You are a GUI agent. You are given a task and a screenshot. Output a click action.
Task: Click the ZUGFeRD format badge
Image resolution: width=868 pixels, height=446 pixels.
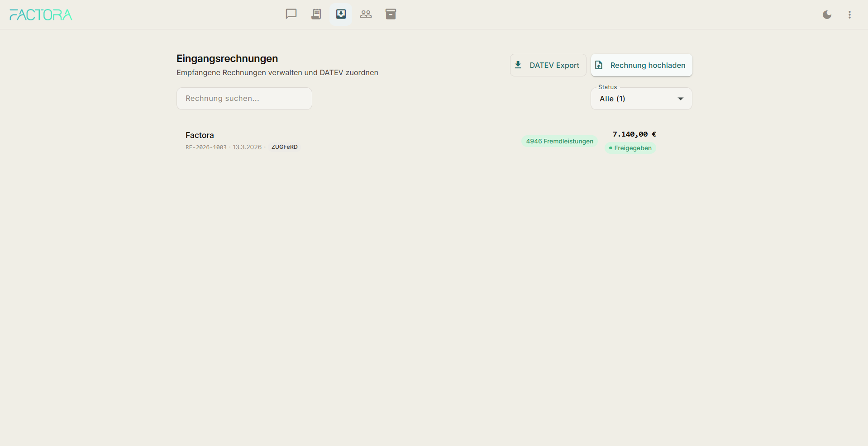tap(284, 147)
